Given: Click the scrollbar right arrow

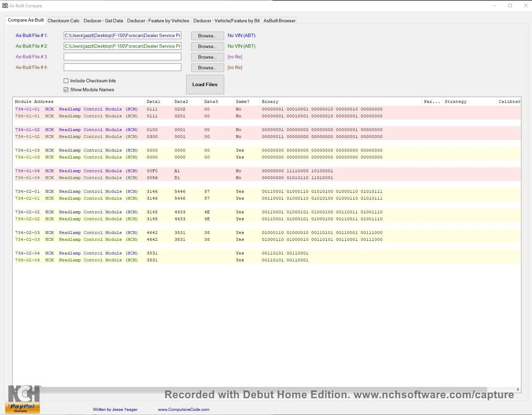Looking at the screenshot, I should (x=518, y=389).
